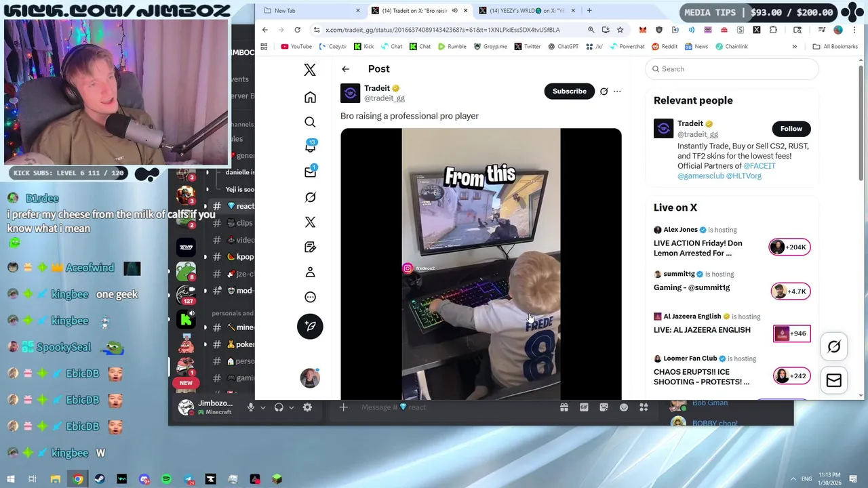Image resolution: width=868 pixels, height=488 pixels.
Task: Mute audio on the Tradeit tab
Action: [455, 11]
